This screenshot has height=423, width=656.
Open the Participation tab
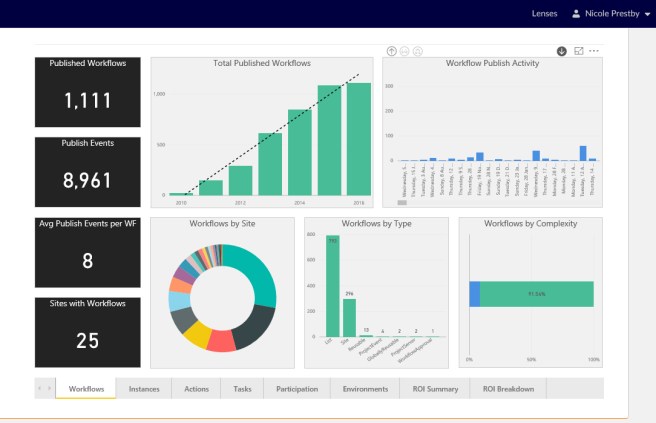(x=296, y=388)
